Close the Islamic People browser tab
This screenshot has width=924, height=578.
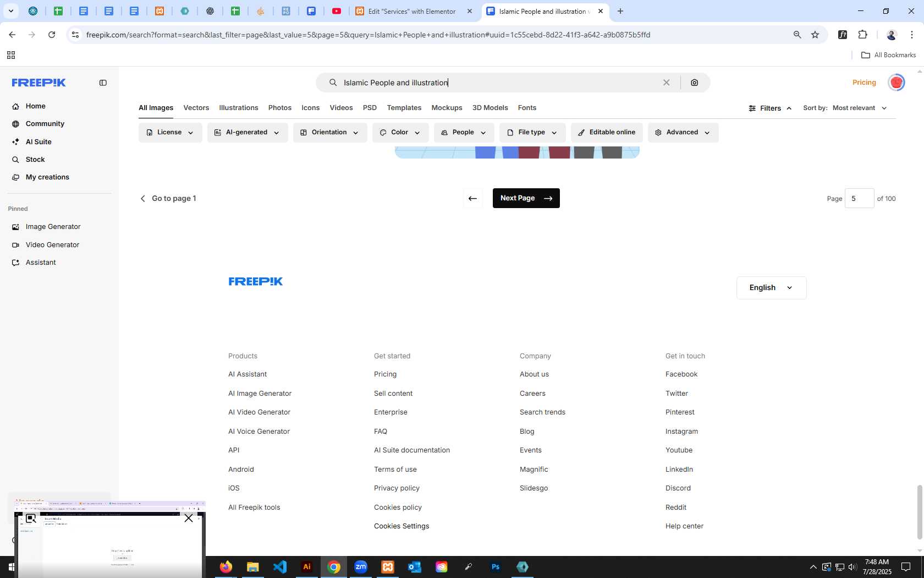[601, 11]
